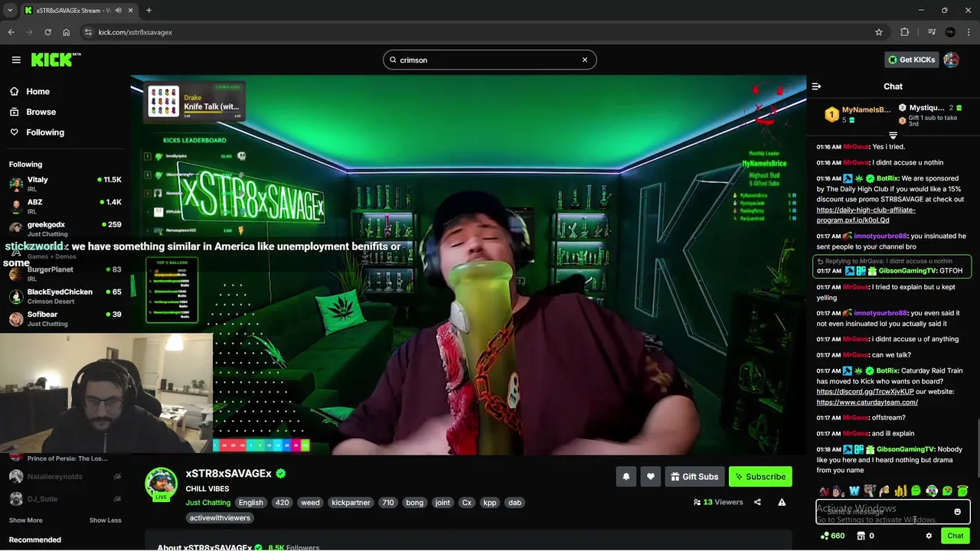The width and height of the screenshot is (980, 551).
Task: Open the caturdayteam.com link
Action: pos(867,403)
